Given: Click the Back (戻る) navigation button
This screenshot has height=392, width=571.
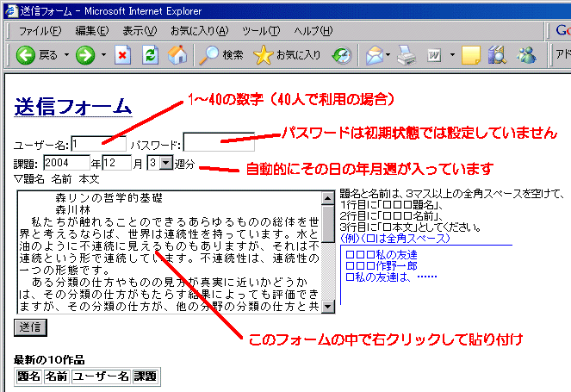Looking at the screenshot, I should pos(37,55).
